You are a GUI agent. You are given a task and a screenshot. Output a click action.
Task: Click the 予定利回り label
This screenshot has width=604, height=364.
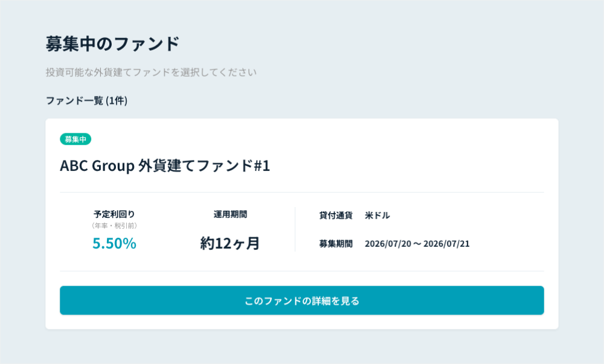pos(114,214)
